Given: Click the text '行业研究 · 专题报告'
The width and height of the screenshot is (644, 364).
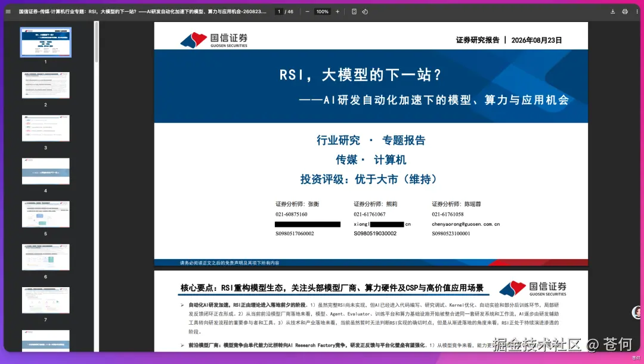Looking at the screenshot, I should (x=371, y=141).
